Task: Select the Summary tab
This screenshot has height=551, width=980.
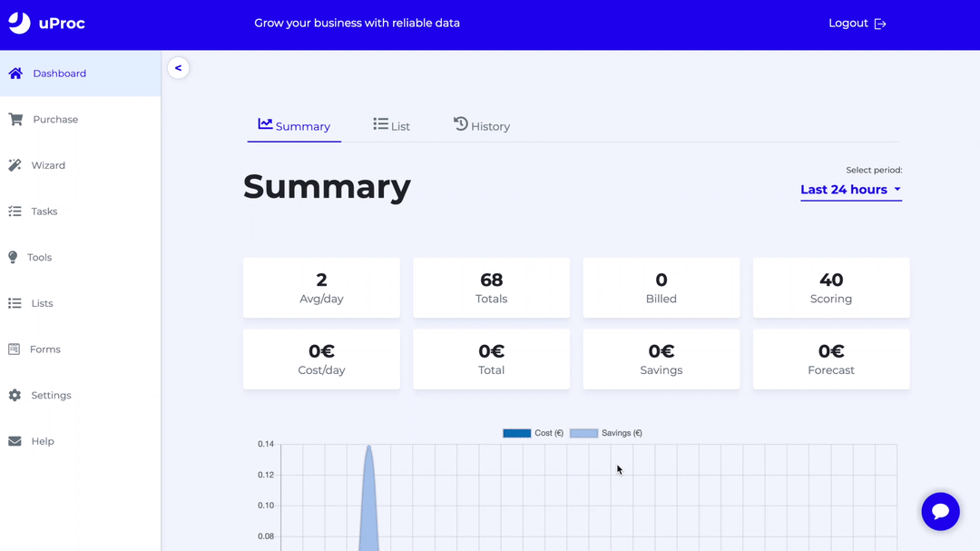Action: click(294, 126)
